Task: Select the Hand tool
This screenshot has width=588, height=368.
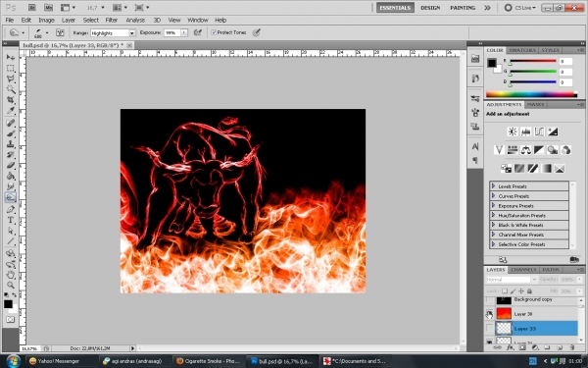Action: (11, 275)
